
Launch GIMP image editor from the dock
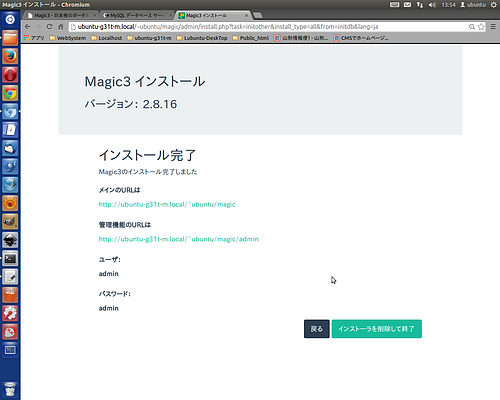[x=10, y=221]
